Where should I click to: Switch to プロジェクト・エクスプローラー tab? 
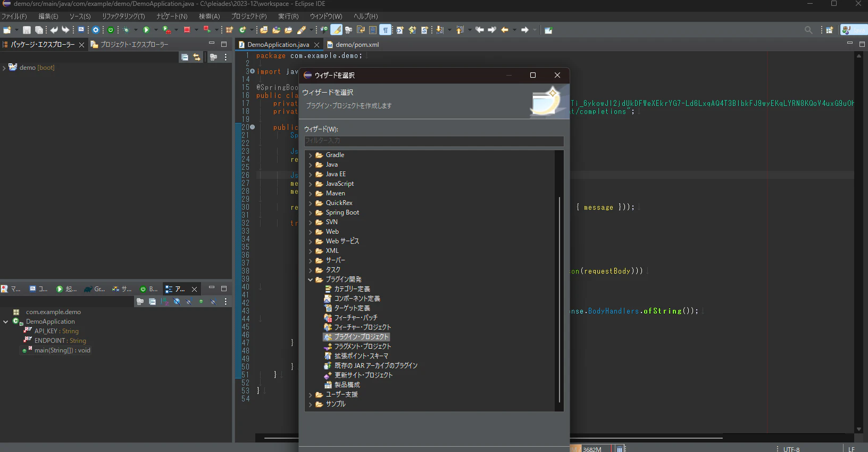130,45
